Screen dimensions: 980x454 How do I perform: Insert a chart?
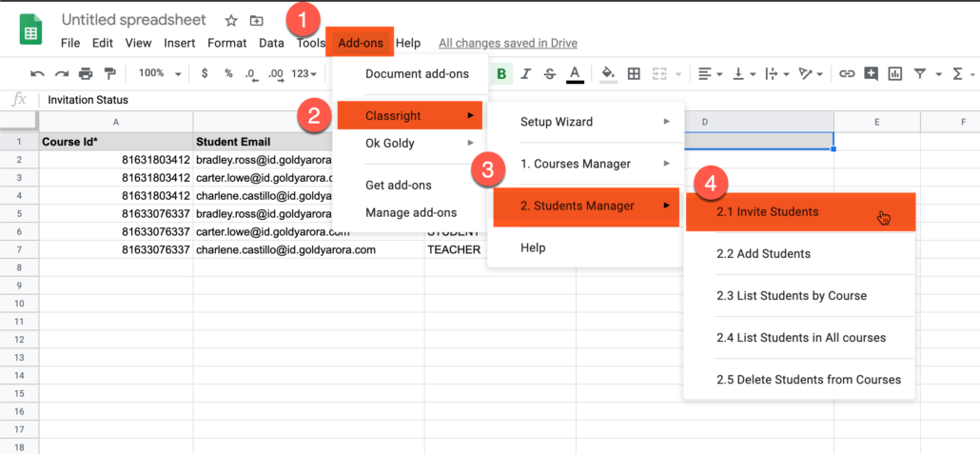[895, 74]
